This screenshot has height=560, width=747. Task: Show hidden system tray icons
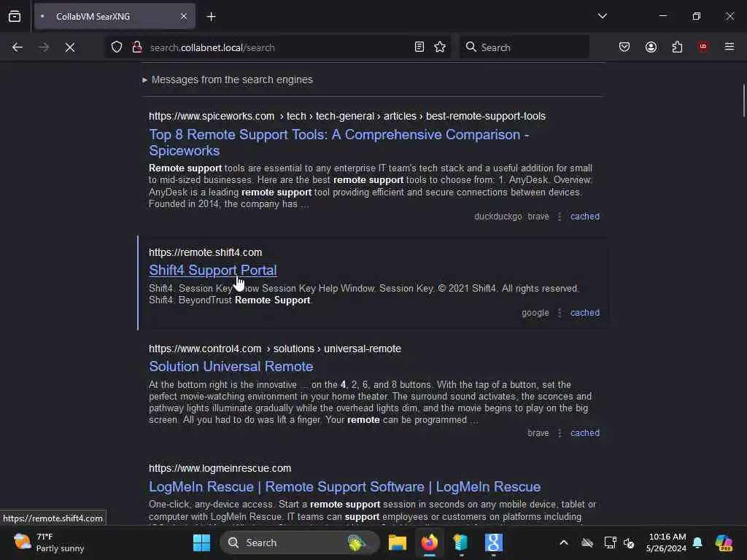tap(564, 542)
